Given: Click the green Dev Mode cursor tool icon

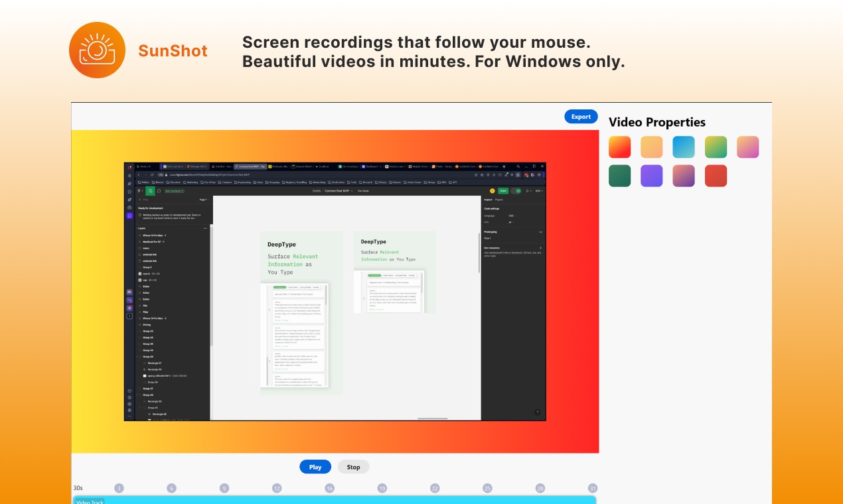Looking at the screenshot, I should [151, 191].
